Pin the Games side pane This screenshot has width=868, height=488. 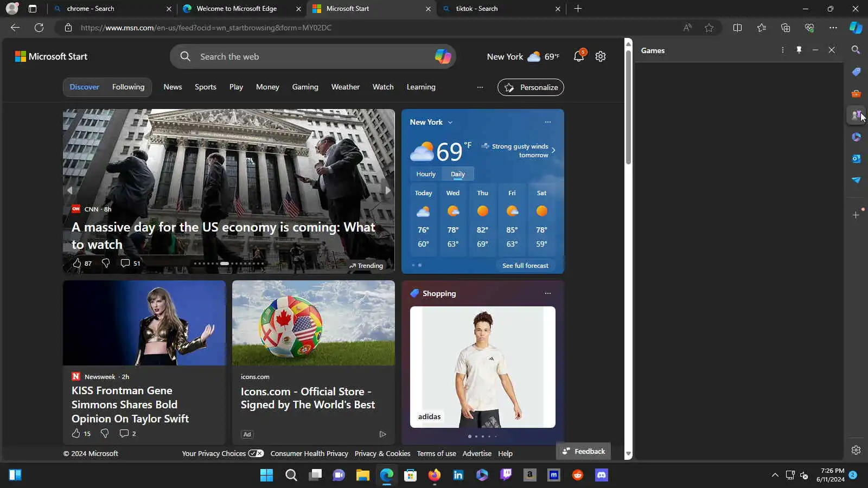coord(799,50)
